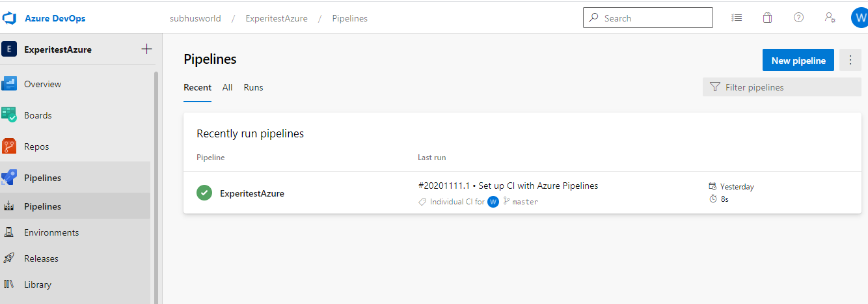Click the Filter pipelines field
This screenshot has height=304, width=868.
pyautogui.click(x=782, y=87)
